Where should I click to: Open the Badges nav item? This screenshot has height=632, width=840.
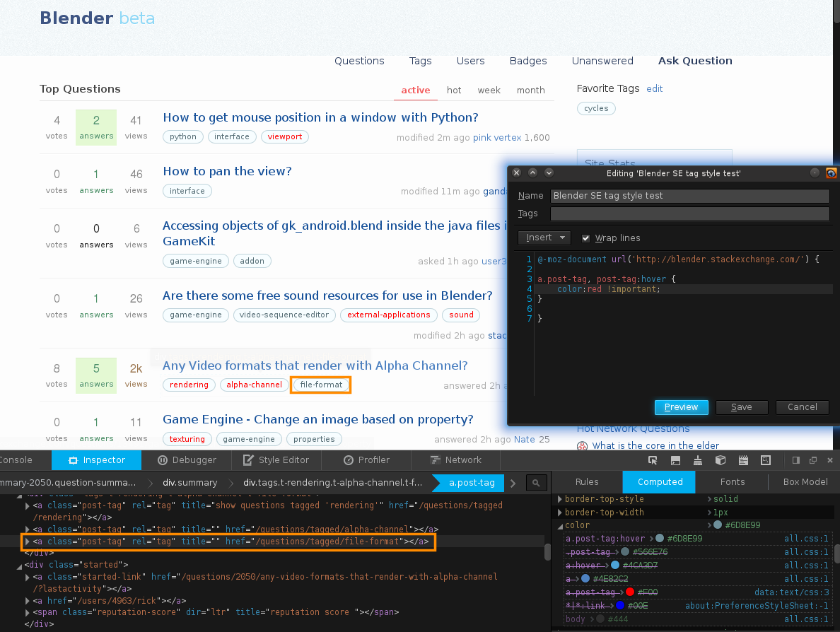pos(528,61)
